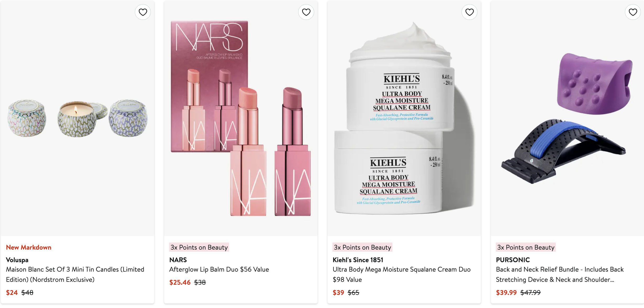Viewport: 644px width, 308px height.
Task: Add PURSONIC bundle to wishlist via heart
Action: 633,12
